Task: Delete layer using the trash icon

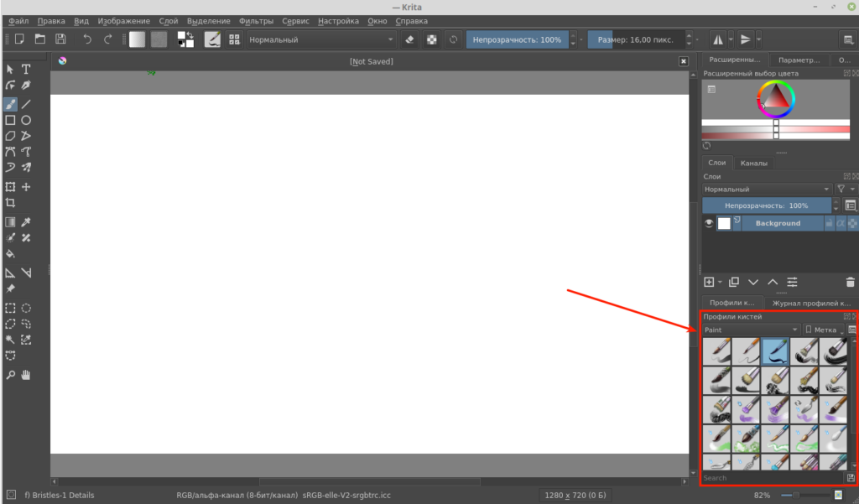Action: (851, 283)
